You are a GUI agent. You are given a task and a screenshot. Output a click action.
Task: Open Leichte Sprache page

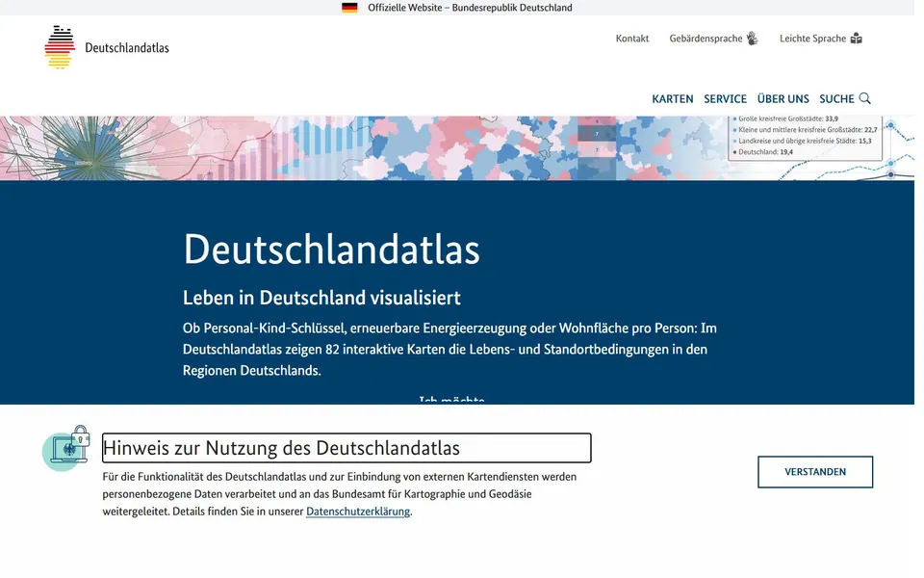click(812, 39)
